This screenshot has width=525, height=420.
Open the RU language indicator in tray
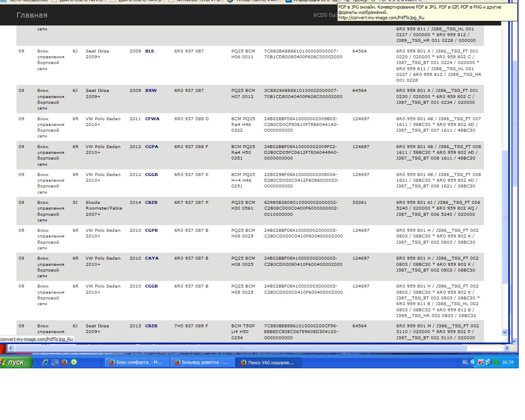(465, 362)
